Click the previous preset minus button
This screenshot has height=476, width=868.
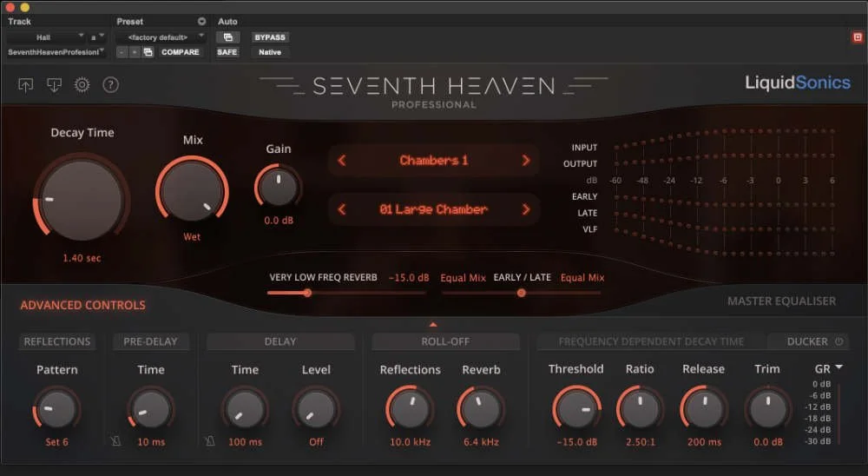[x=122, y=52]
